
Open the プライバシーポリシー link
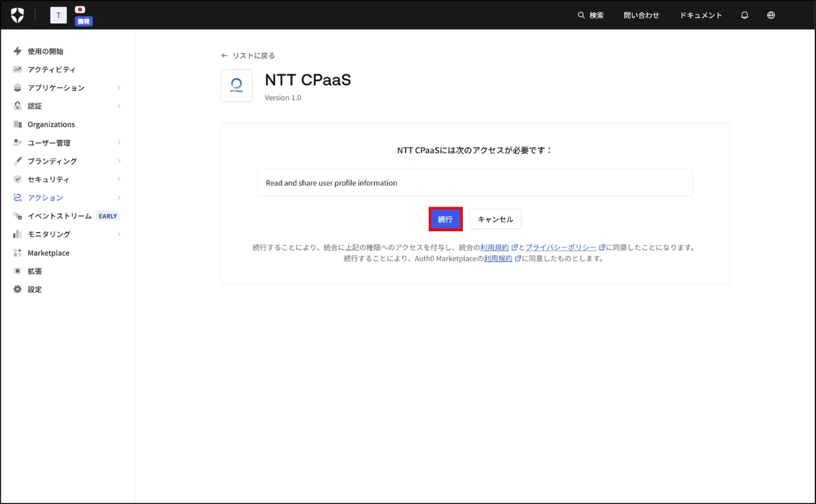pyautogui.click(x=561, y=248)
